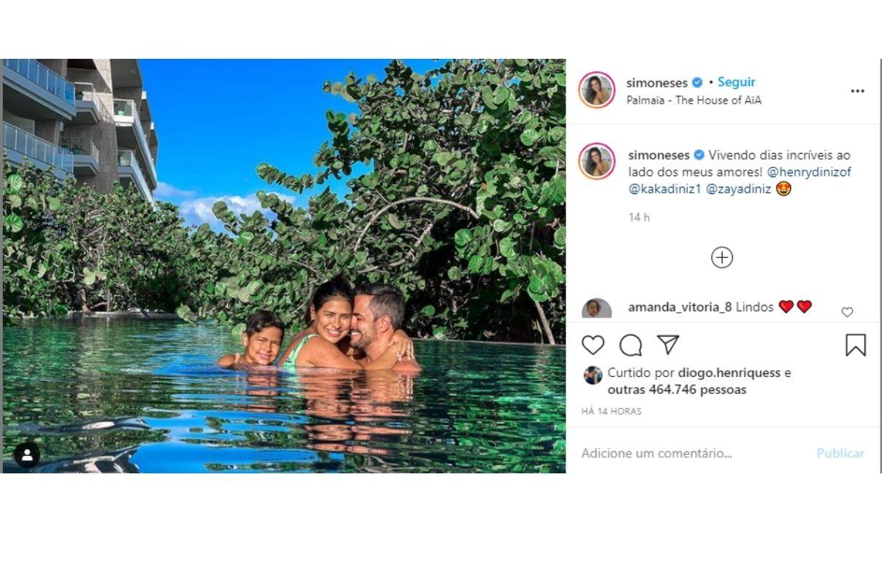
Task: Like amanda_vitoria_8's comment
Action: click(x=847, y=312)
